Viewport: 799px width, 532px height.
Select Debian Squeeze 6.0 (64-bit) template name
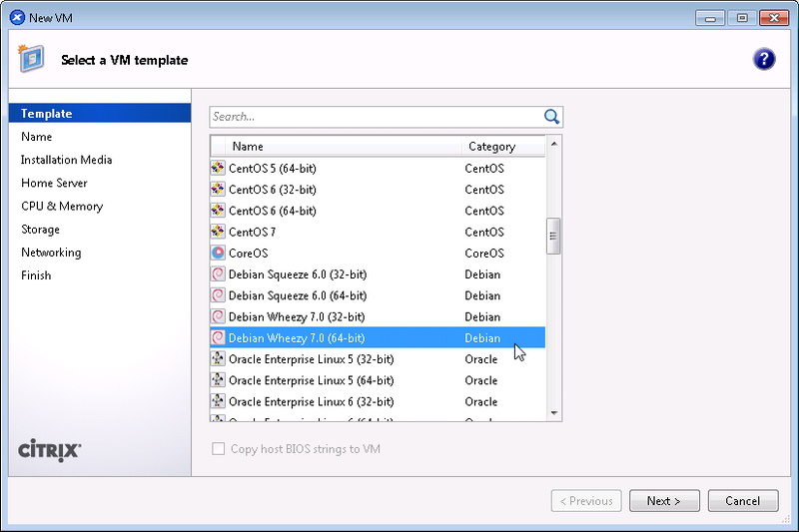click(x=298, y=295)
